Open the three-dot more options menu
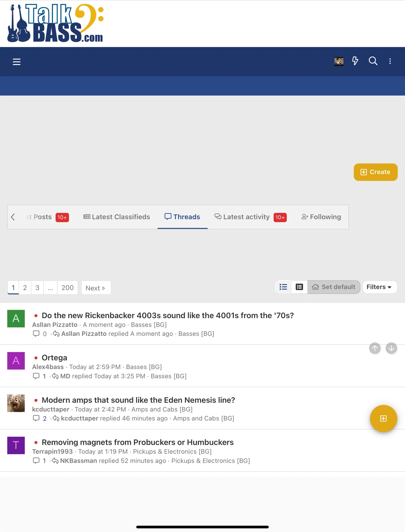 [390, 61]
